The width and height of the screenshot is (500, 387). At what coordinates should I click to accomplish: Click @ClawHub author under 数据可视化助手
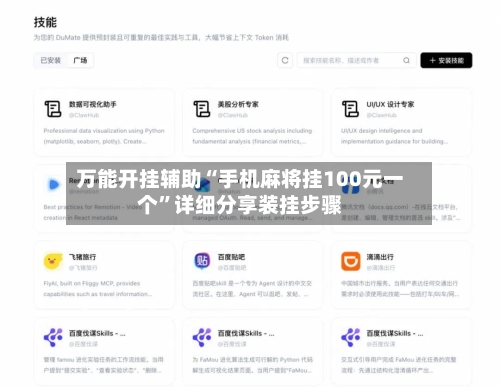tap(84, 115)
